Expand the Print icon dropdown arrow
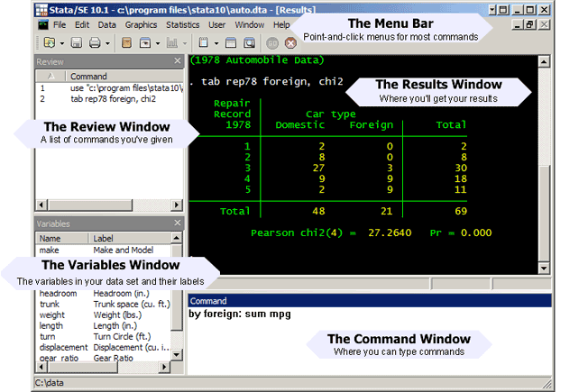 coord(107,43)
